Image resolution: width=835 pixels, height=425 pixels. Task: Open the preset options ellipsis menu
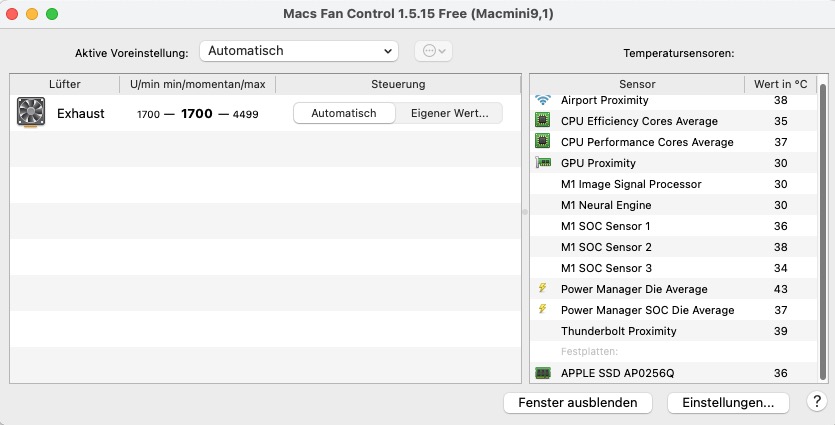[x=433, y=51]
